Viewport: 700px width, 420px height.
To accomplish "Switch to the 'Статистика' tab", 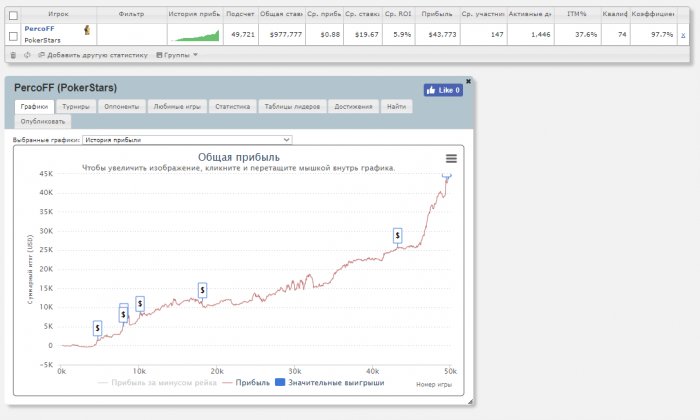I will click(233, 107).
